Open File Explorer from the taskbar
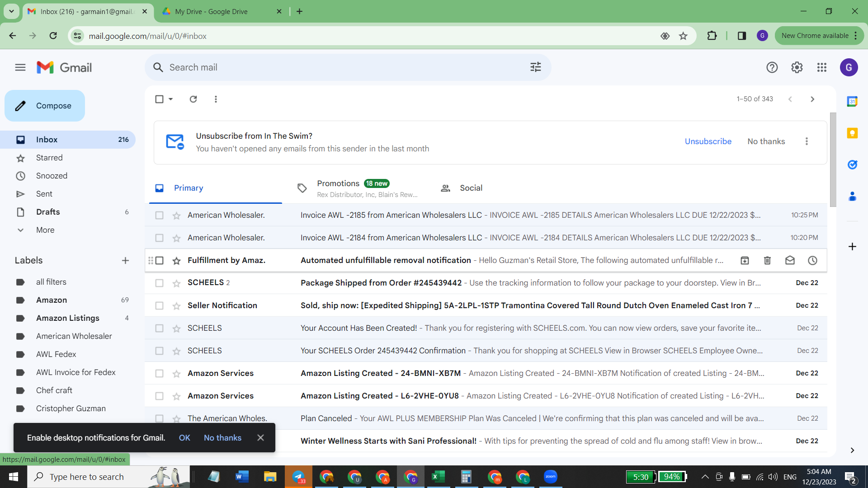This screenshot has height=488, width=868. click(270, 477)
